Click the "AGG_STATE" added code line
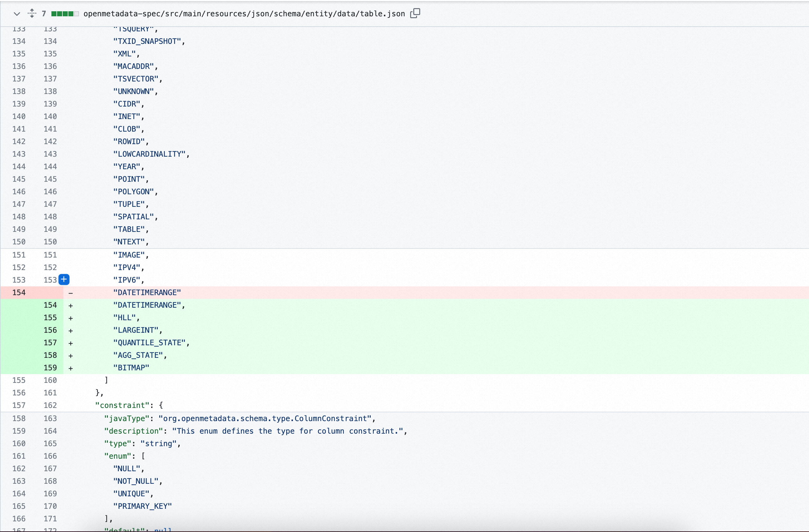Image resolution: width=809 pixels, height=532 pixels. 140,355
